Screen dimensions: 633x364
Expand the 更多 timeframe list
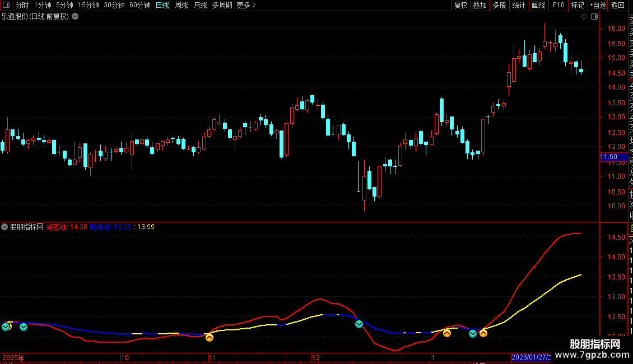pos(246,5)
